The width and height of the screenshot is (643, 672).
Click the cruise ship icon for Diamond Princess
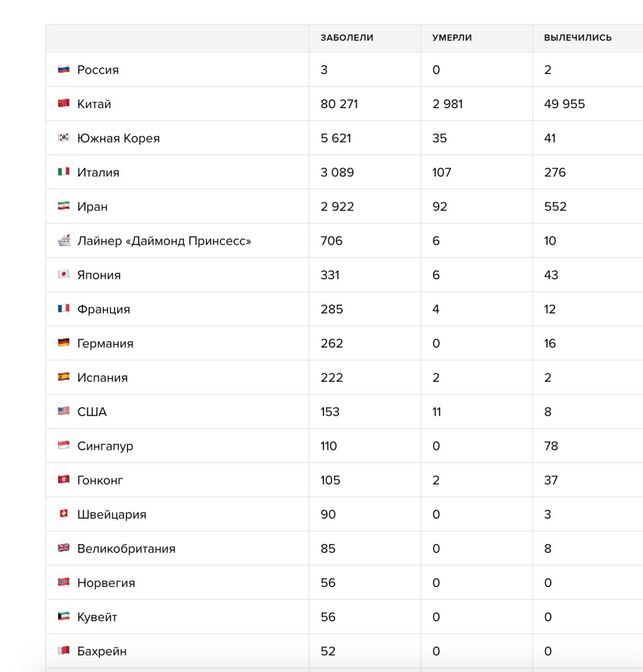coord(64,240)
